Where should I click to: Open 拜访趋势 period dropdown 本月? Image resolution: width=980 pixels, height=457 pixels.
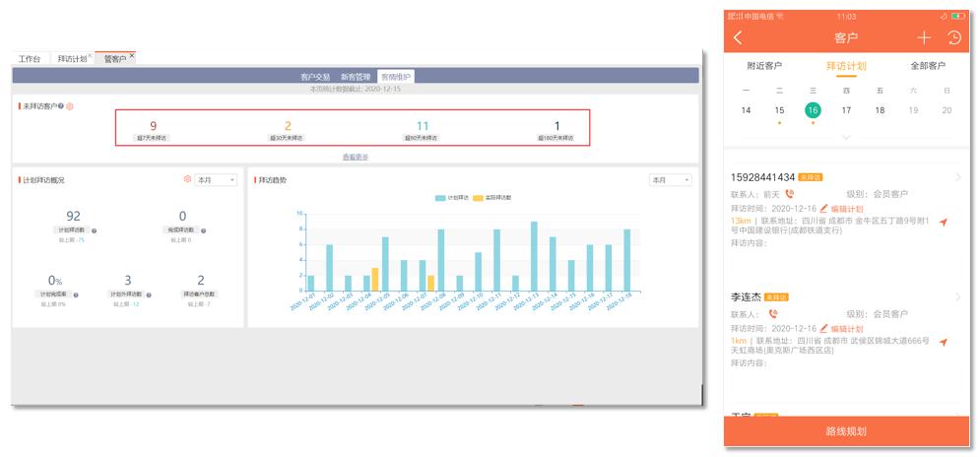pyautogui.click(x=671, y=180)
